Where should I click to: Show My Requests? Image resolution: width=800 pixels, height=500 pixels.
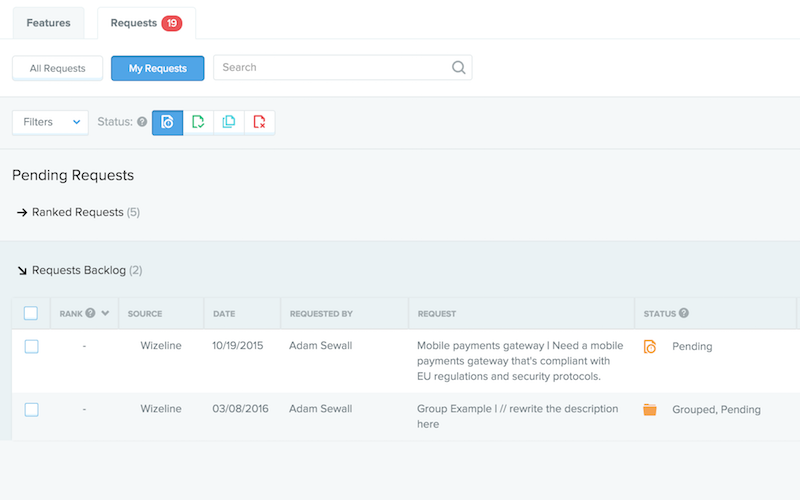pos(158,68)
